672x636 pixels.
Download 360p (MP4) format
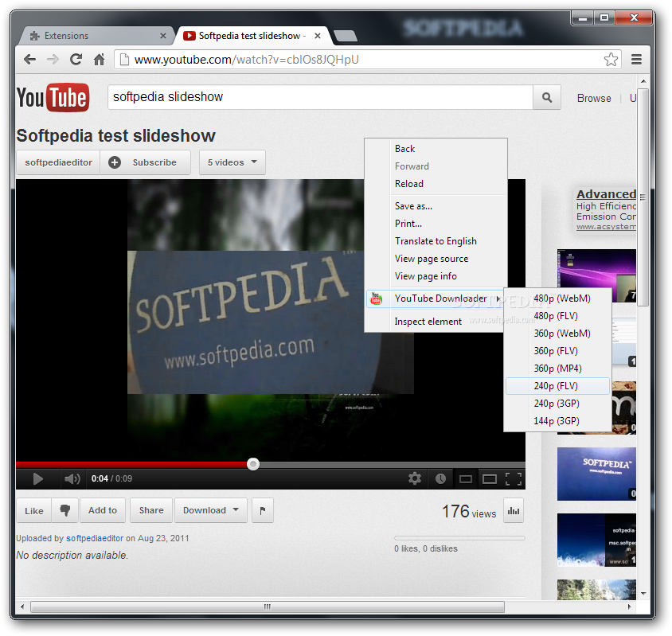tap(557, 369)
